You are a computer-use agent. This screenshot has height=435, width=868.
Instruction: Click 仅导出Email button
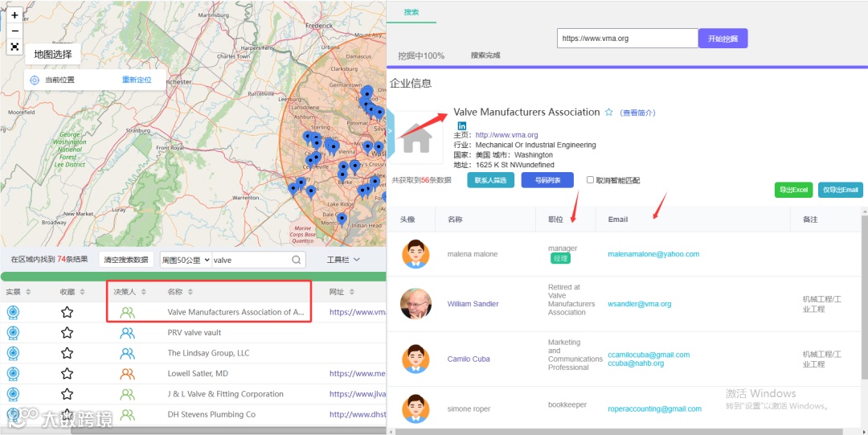point(841,190)
